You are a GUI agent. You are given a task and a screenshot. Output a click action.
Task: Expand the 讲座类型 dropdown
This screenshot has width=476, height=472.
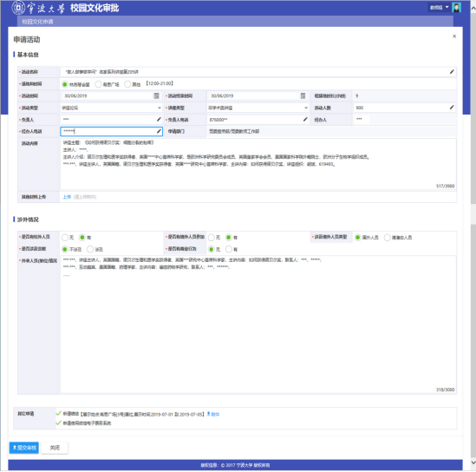tap(306, 108)
